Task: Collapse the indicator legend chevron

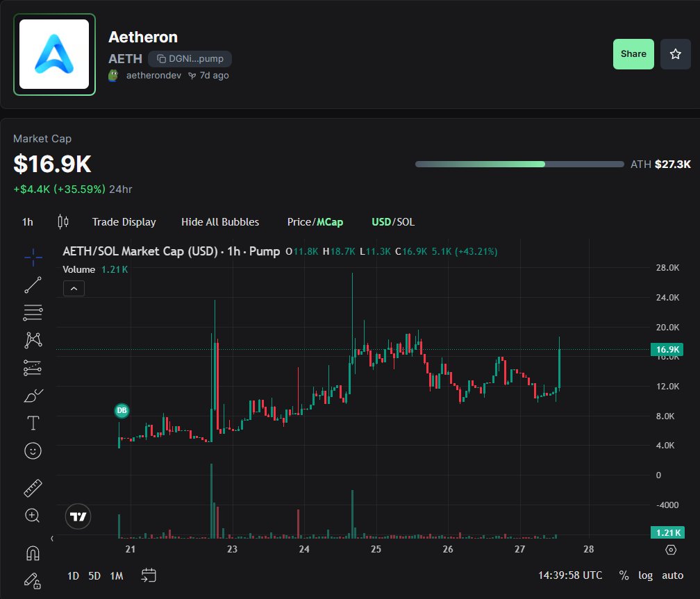Action: pyautogui.click(x=74, y=289)
